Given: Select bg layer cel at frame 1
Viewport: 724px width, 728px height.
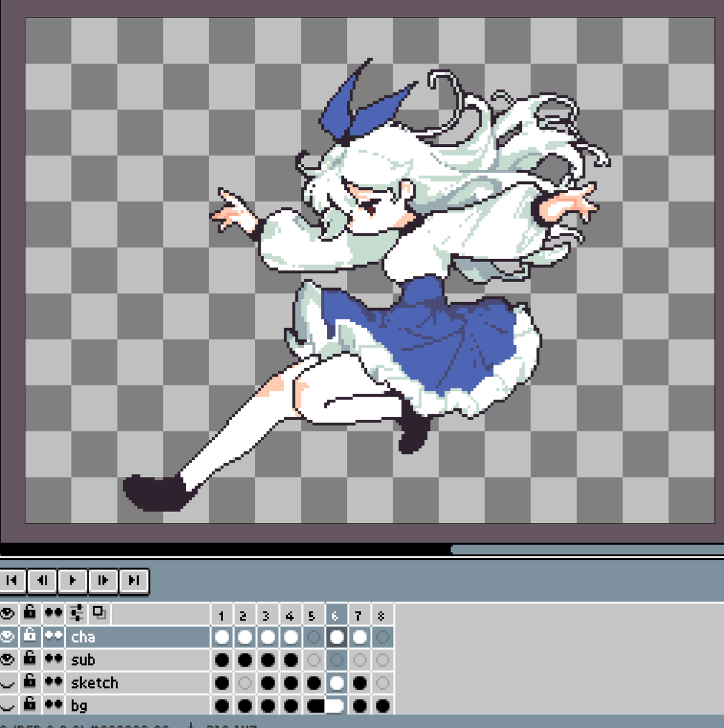Looking at the screenshot, I should (222, 706).
